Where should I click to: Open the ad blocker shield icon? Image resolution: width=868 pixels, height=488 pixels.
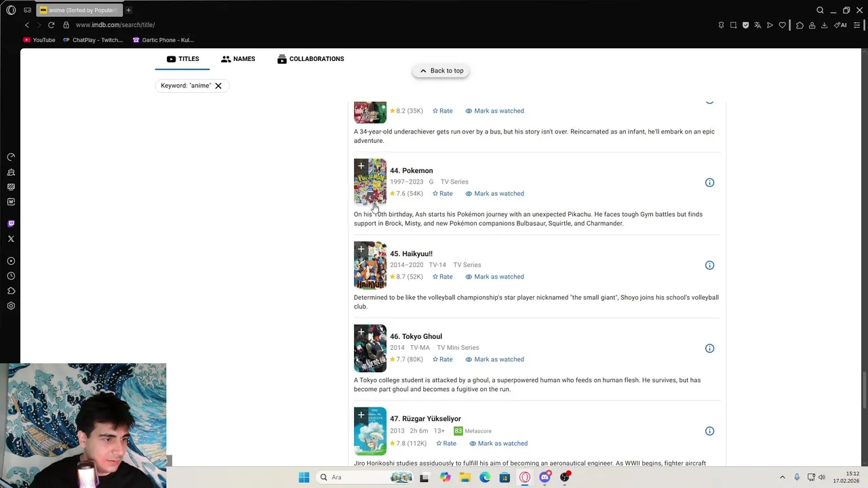click(745, 25)
